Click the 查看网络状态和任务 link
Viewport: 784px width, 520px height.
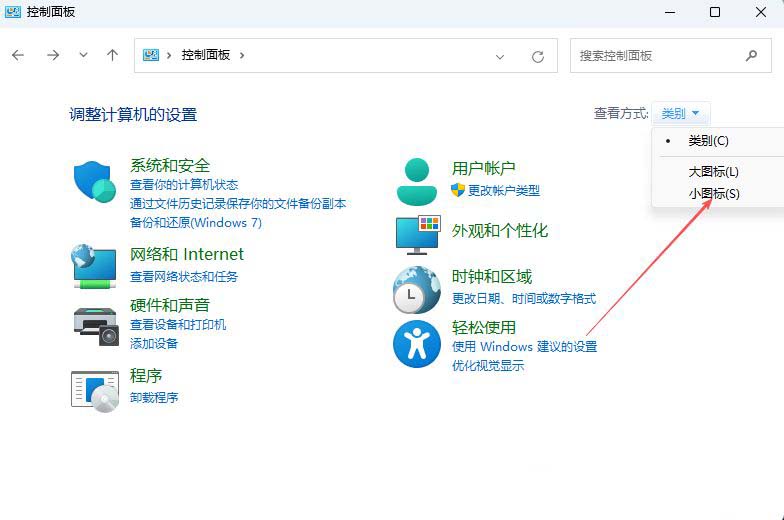pos(184,276)
